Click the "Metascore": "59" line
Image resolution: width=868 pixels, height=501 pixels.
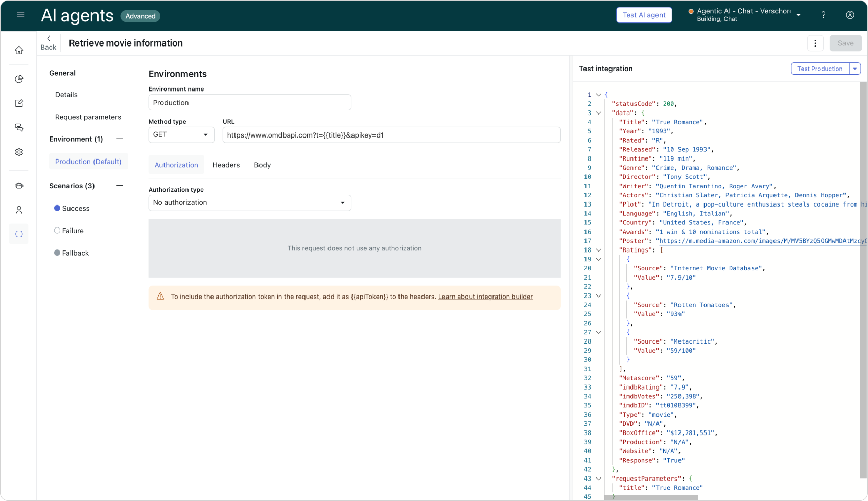coord(651,378)
